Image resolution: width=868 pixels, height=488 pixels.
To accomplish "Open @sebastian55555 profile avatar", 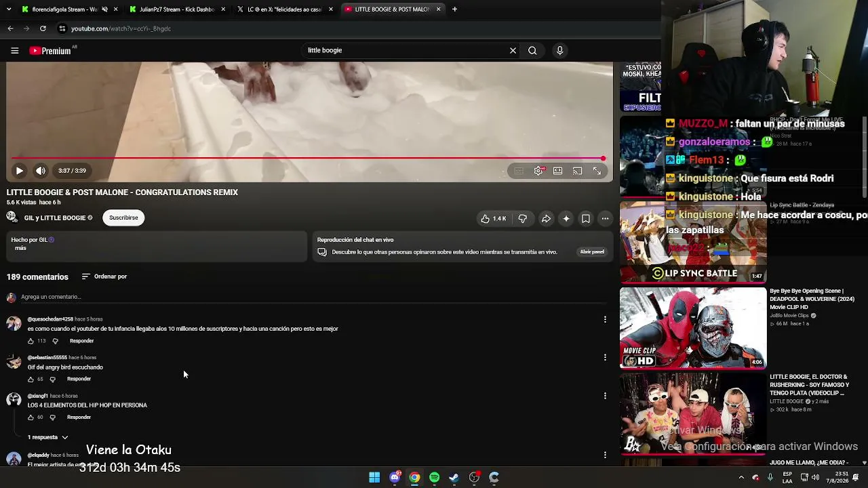I will [14, 361].
